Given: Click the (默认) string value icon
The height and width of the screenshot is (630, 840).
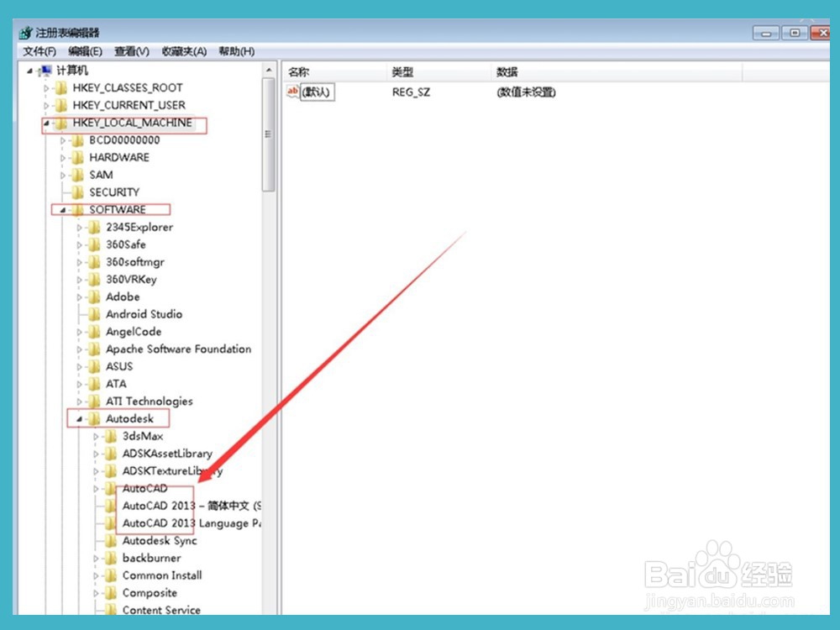Looking at the screenshot, I should (293, 92).
